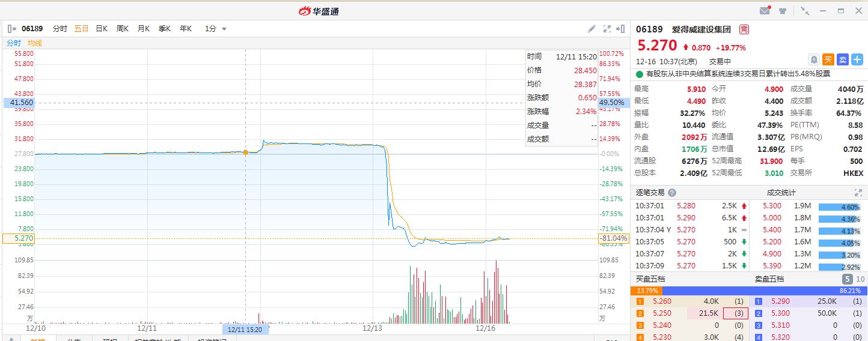This screenshot has width=868, height=341.
Task: Open the mail messages icon
Action: coord(765,11)
